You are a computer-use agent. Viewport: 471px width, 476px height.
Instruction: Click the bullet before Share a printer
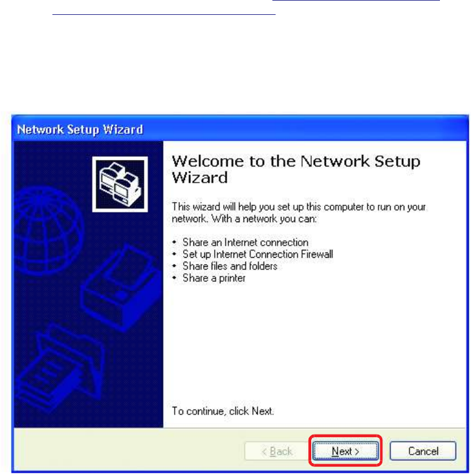tap(175, 278)
